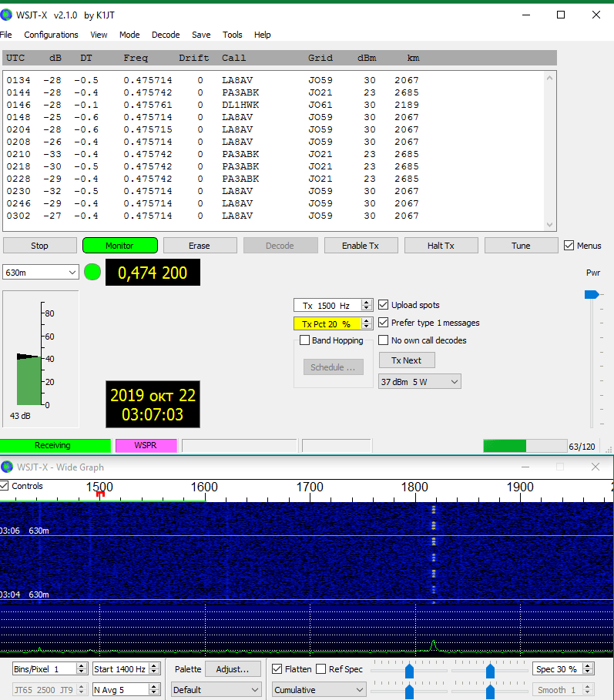
Task: Click the Erase button
Action: (x=199, y=246)
